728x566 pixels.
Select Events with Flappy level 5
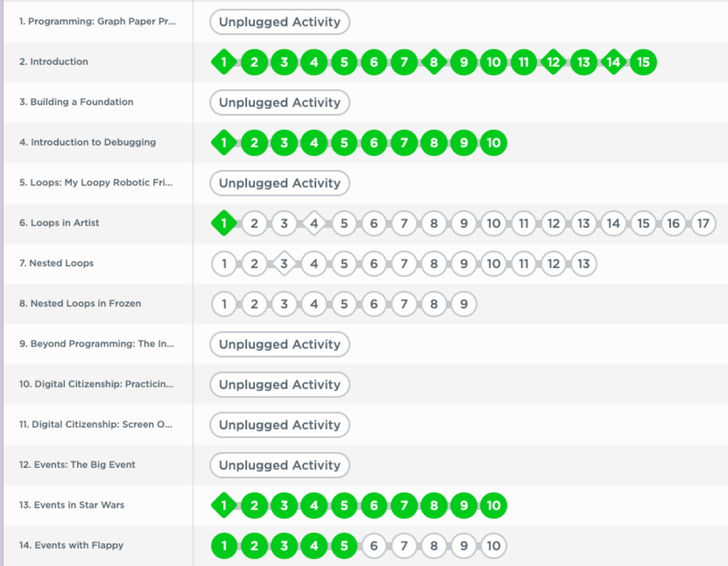click(344, 545)
